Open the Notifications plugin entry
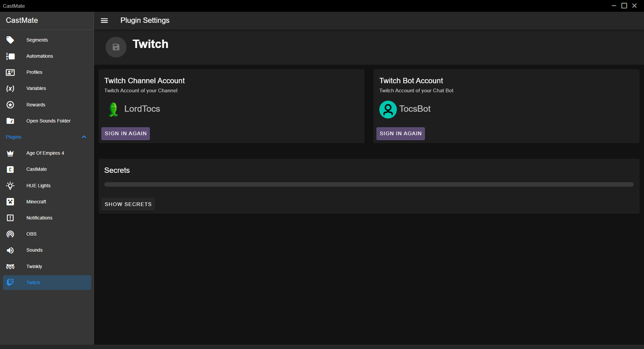This screenshot has height=349, width=644. (x=47, y=218)
